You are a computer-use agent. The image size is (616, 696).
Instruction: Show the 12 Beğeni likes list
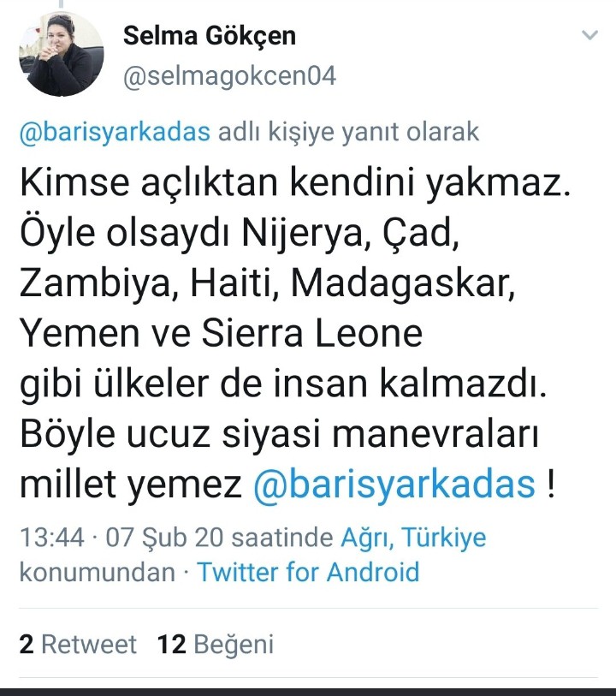click(x=215, y=645)
